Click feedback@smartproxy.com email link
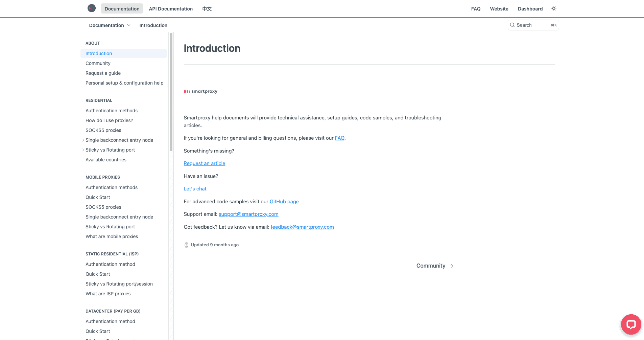The height and width of the screenshot is (340, 644). tap(302, 227)
